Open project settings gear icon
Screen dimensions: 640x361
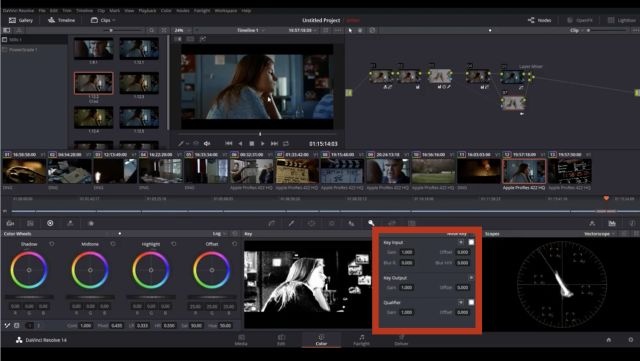pyautogui.click(x=631, y=340)
